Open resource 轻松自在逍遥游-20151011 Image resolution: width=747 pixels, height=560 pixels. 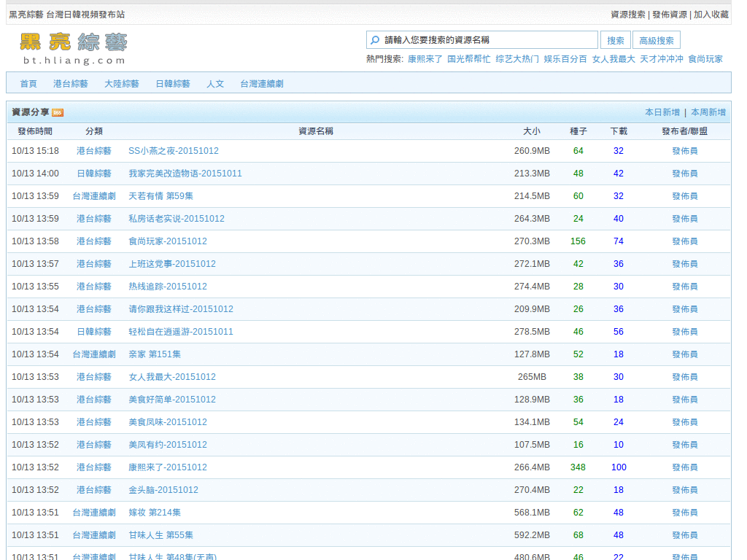181,332
